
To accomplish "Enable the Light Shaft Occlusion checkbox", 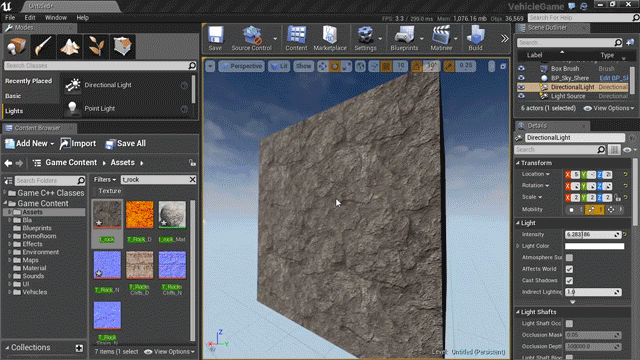I will click(569, 324).
